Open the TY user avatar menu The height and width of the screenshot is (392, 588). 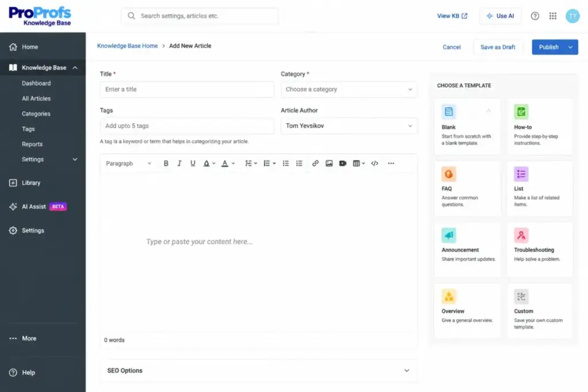(x=572, y=15)
